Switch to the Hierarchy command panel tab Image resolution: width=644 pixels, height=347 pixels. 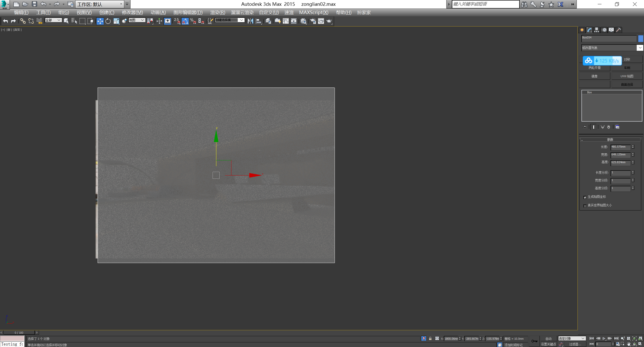(x=597, y=30)
